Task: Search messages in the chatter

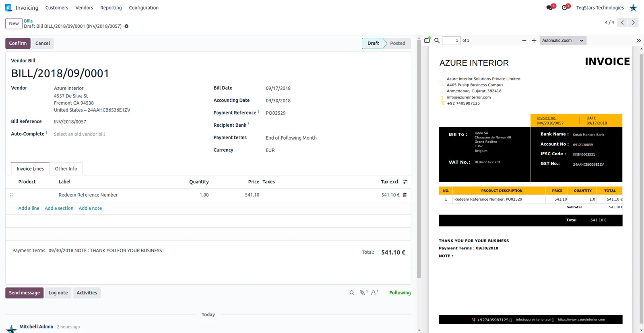Action: point(352,293)
